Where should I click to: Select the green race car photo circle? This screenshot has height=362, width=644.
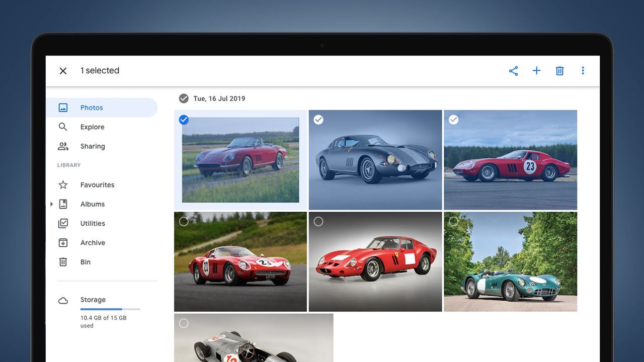[453, 221]
